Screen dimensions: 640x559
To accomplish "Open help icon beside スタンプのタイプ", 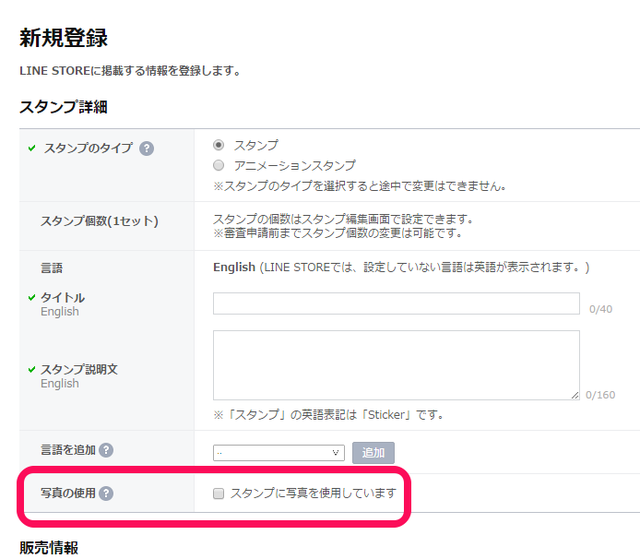I will [x=147, y=149].
